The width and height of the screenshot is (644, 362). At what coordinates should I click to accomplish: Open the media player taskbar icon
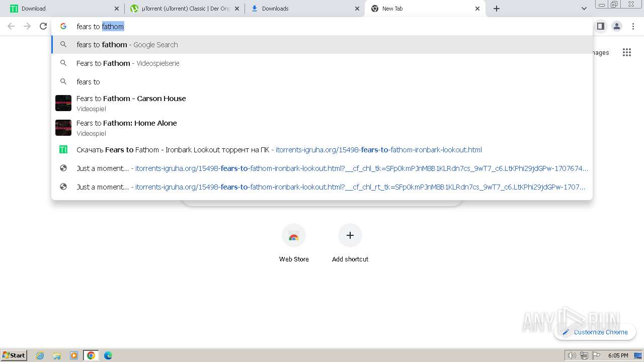click(74, 355)
